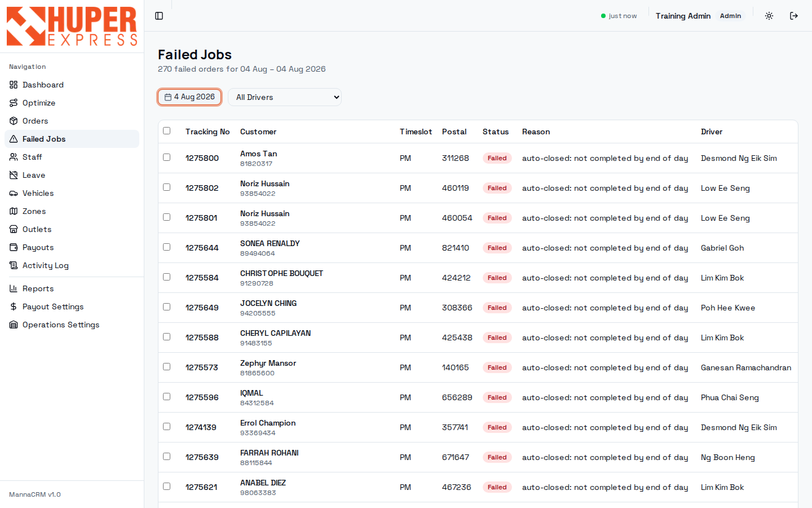This screenshot has height=508, width=812.
Task: Select the checkbox for order 1275573
Action: pyautogui.click(x=166, y=367)
